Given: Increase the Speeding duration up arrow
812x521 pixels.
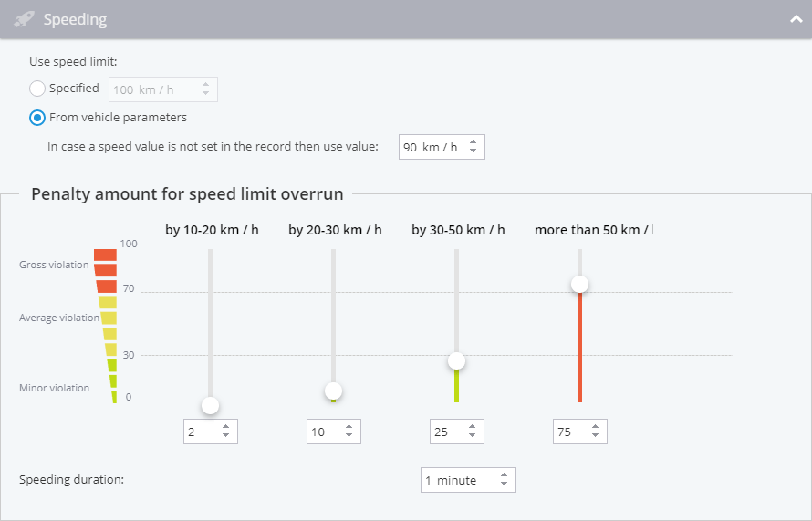Looking at the screenshot, I should point(504,475).
